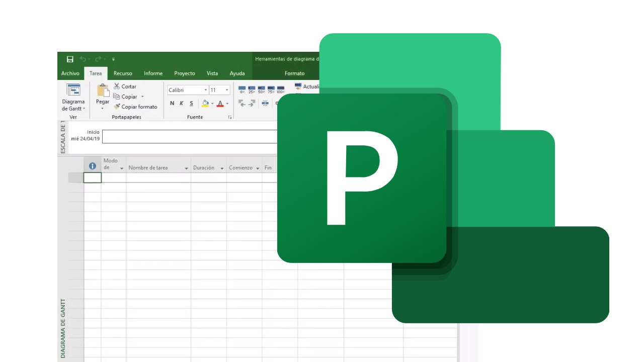
Task: Expand the background color dropdown arrow
Action: coord(212,104)
